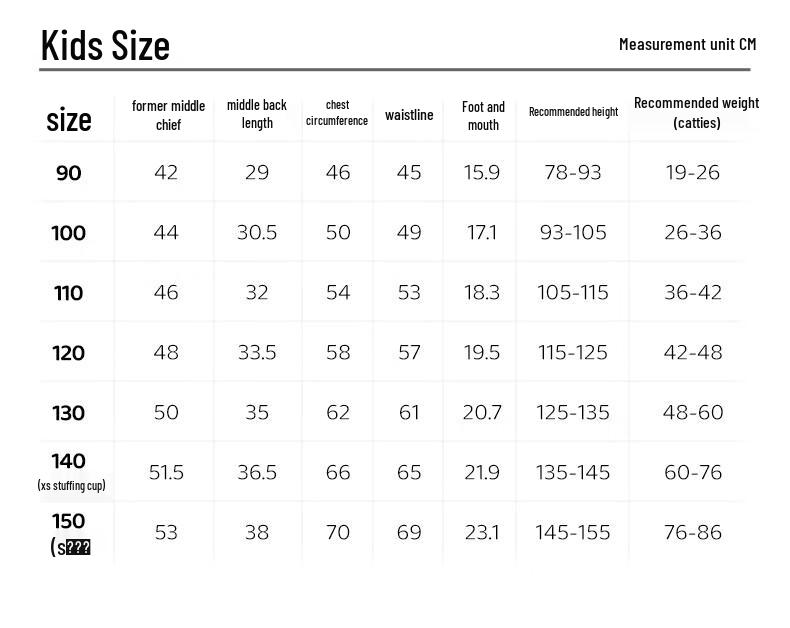Select the waistline column header
The image size is (790, 628).
409,115
